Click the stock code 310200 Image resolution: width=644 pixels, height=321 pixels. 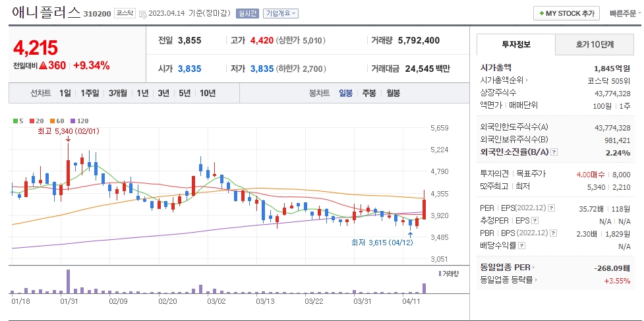pyautogui.click(x=97, y=14)
